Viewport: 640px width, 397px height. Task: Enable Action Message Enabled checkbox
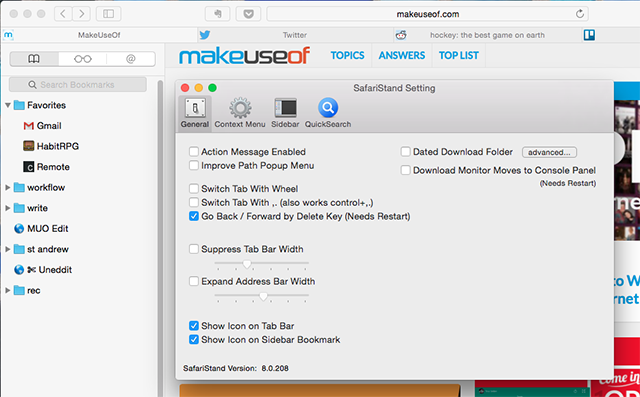[x=194, y=152]
